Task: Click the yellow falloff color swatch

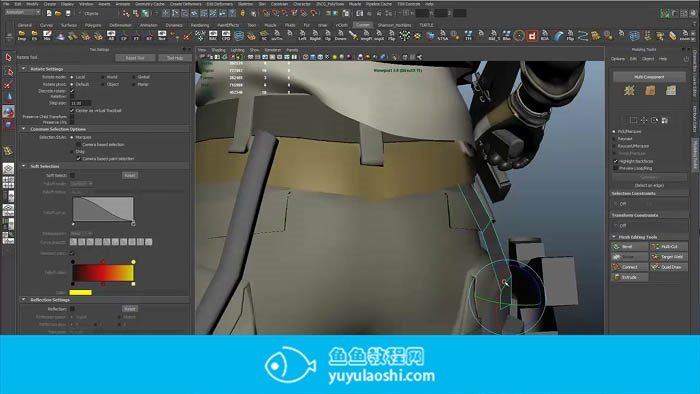Action: click(80, 293)
